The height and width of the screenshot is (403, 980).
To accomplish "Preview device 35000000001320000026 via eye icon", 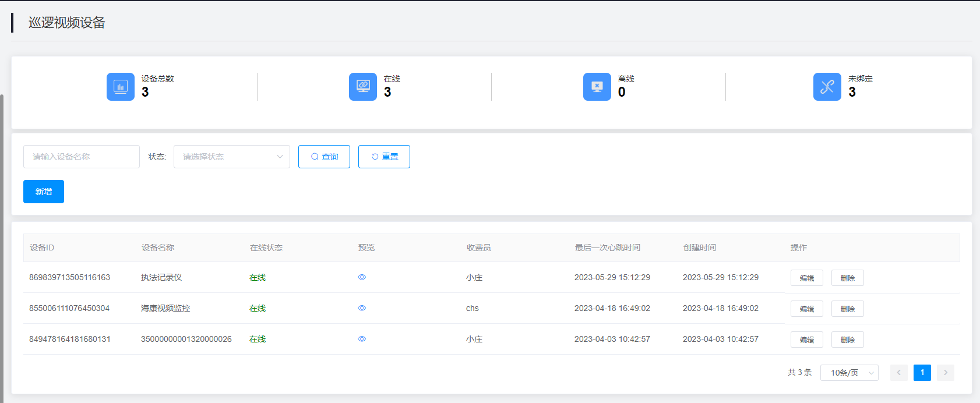I will pos(362,339).
